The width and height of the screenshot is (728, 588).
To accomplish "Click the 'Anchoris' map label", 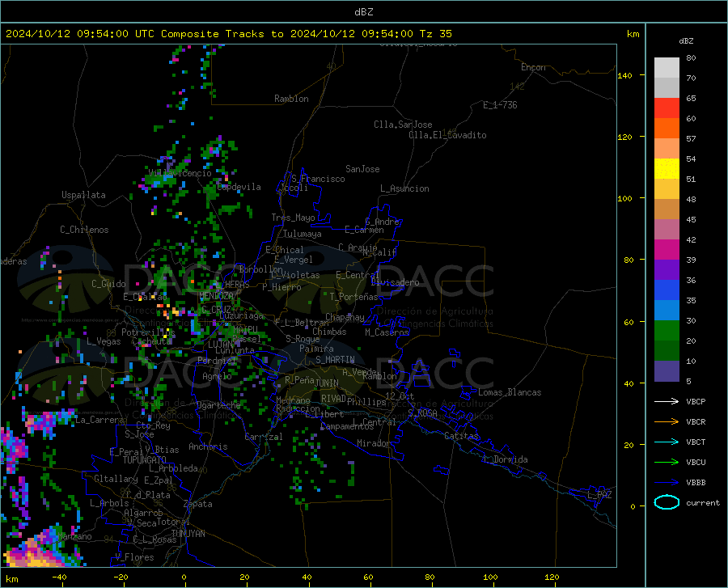I will (208, 446).
